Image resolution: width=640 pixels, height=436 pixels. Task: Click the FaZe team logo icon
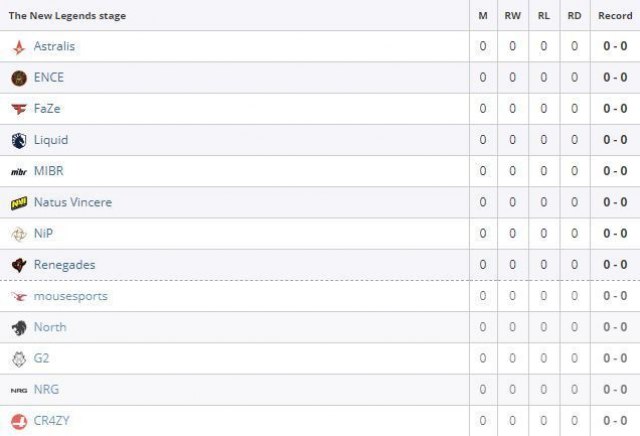[19, 109]
